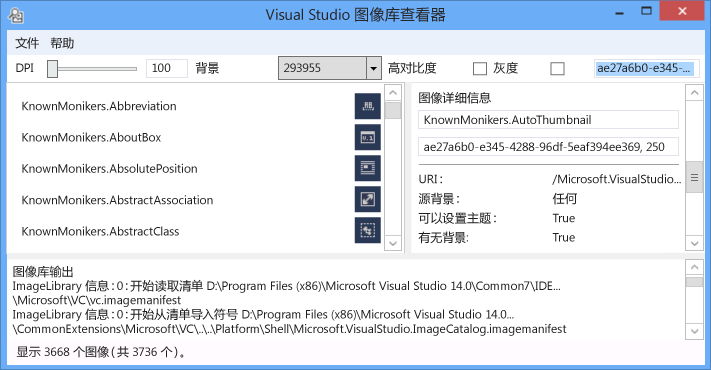Select the AbstractClass moniker icon
711x370 pixels.
click(367, 230)
